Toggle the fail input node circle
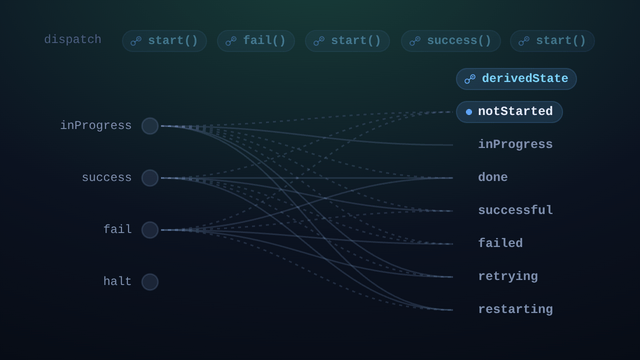 click(150, 230)
